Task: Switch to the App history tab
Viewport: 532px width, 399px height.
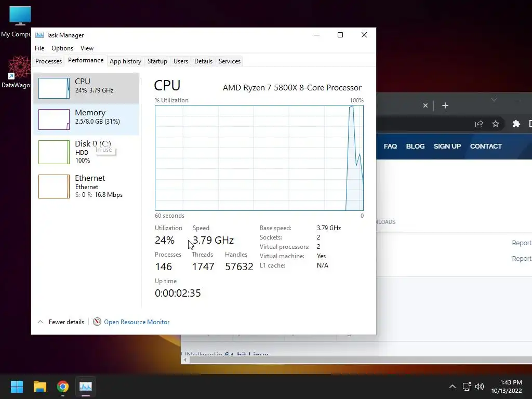Action: (125, 61)
